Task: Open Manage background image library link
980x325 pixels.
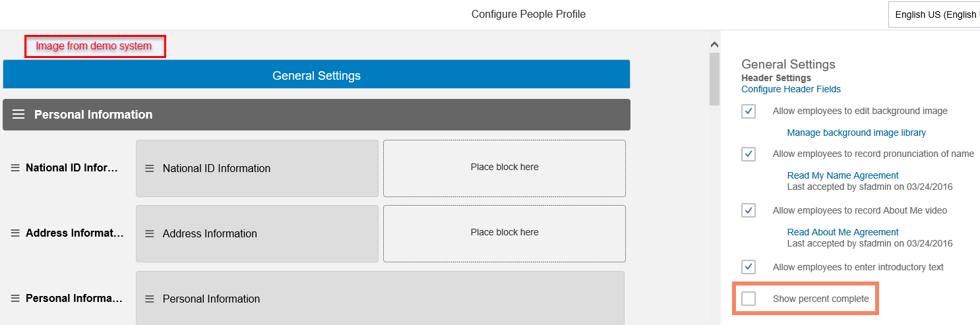Action: click(856, 133)
